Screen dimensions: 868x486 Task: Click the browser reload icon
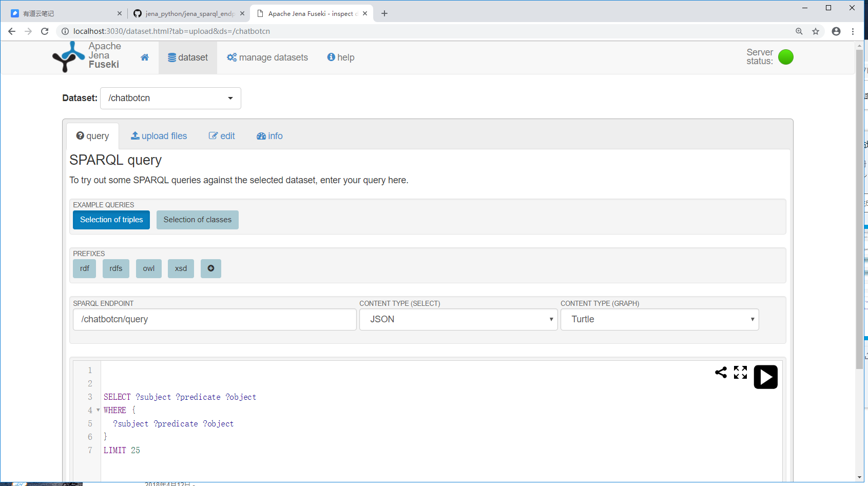tap(45, 31)
